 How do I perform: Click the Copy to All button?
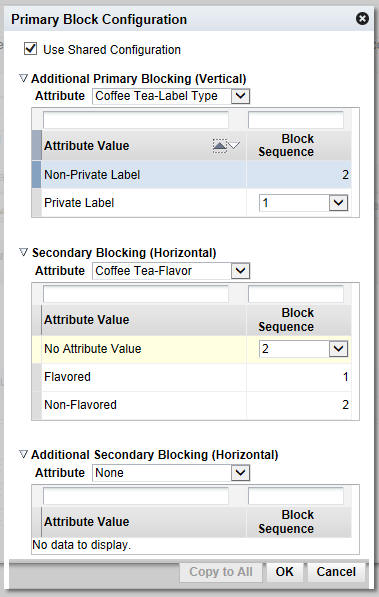[x=221, y=572]
